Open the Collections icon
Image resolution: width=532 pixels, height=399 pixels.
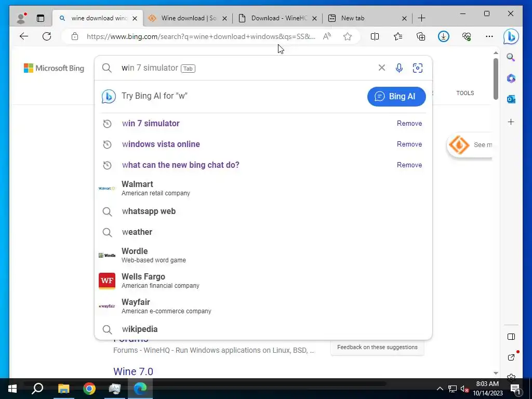coord(421,36)
